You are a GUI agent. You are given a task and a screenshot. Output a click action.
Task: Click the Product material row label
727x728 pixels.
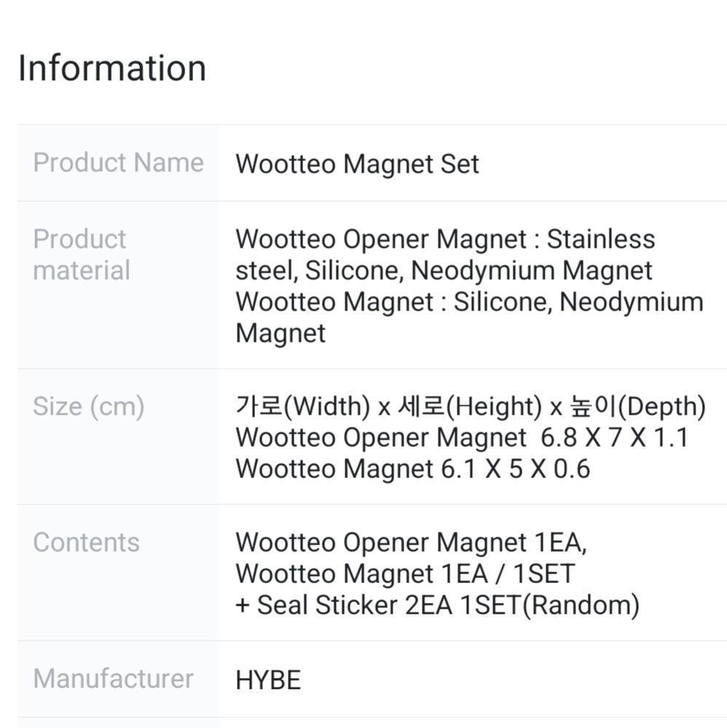(x=82, y=254)
